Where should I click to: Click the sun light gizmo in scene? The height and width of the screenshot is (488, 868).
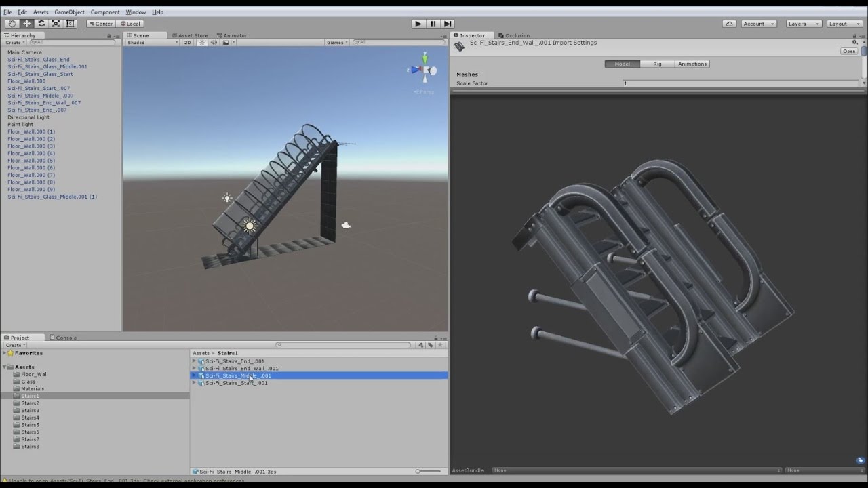250,226
